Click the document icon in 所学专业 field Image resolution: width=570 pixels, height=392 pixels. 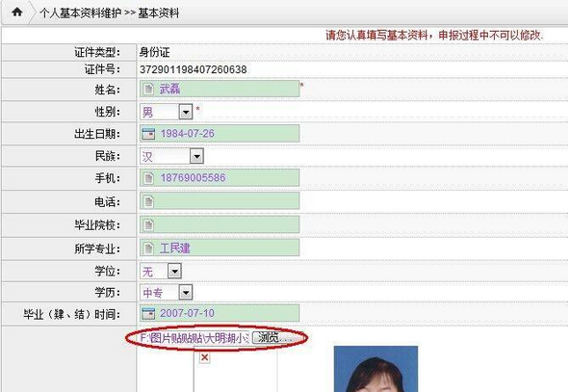[x=148, y=248]
